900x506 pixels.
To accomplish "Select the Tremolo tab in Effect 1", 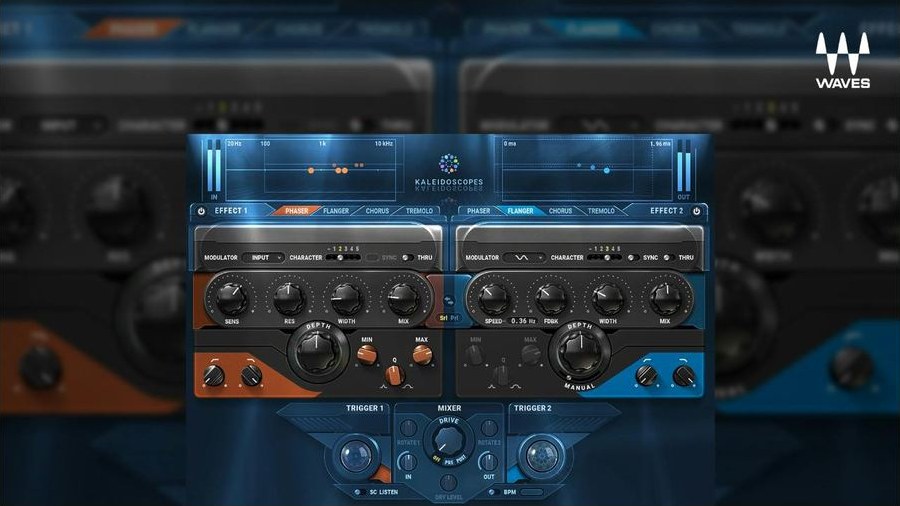I will pos(419,211).
